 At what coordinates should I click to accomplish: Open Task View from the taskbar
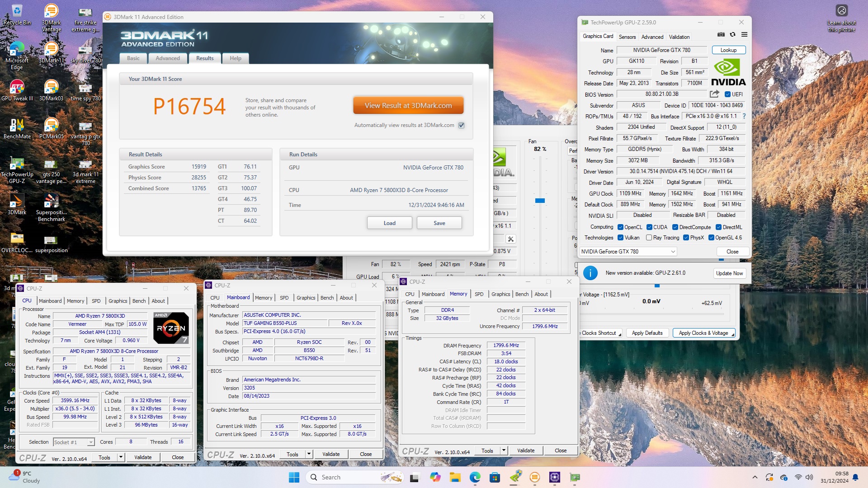415,477
